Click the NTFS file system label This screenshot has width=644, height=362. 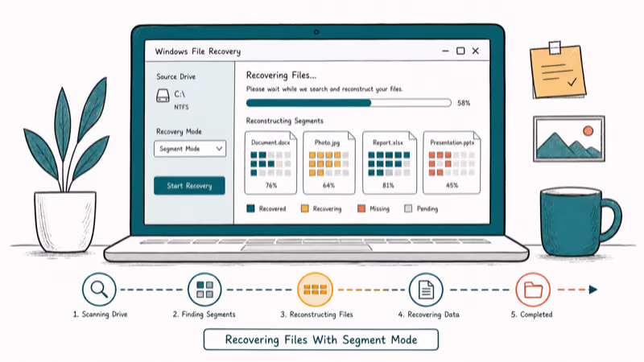[x=181, y=107]
